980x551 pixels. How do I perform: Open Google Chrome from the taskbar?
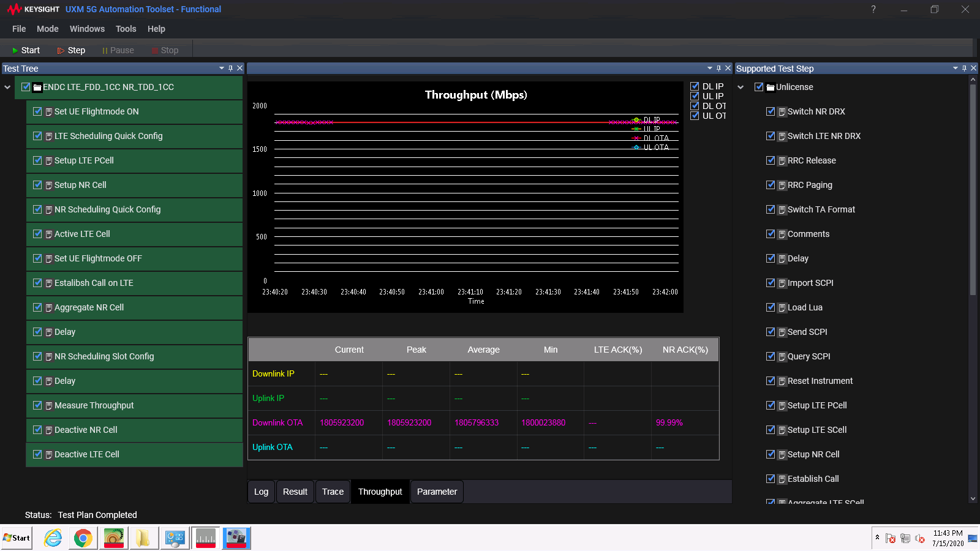(83, 538)
